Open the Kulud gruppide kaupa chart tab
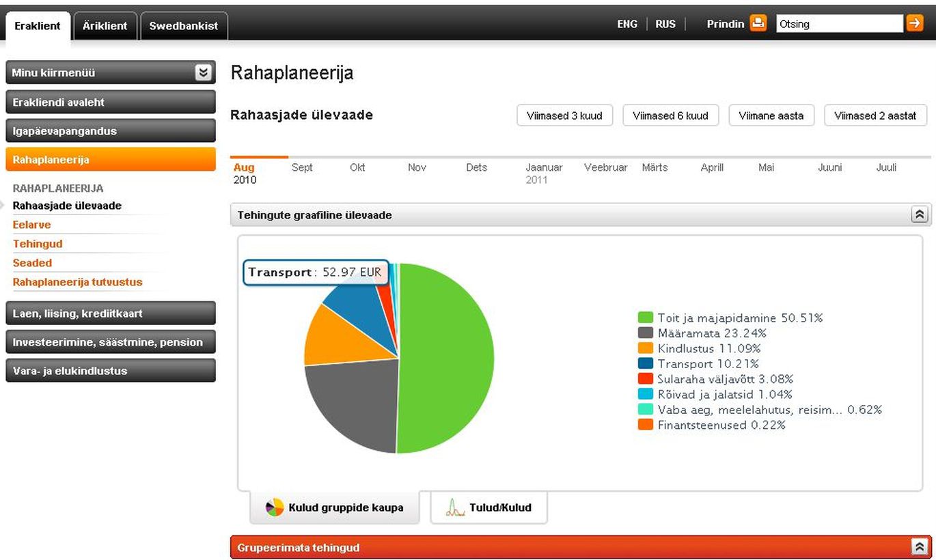This screenshot has height=560, width=936. click(x=335, y=507)
